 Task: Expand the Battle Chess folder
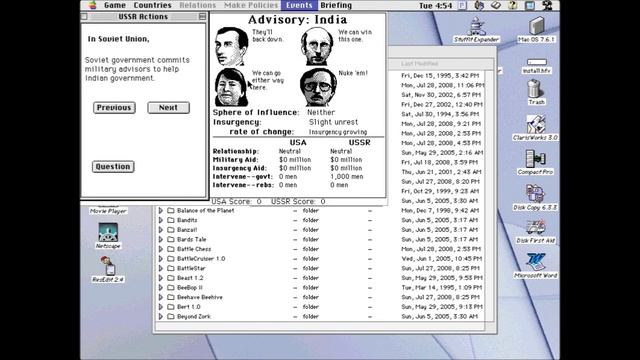tap(160, 249)
